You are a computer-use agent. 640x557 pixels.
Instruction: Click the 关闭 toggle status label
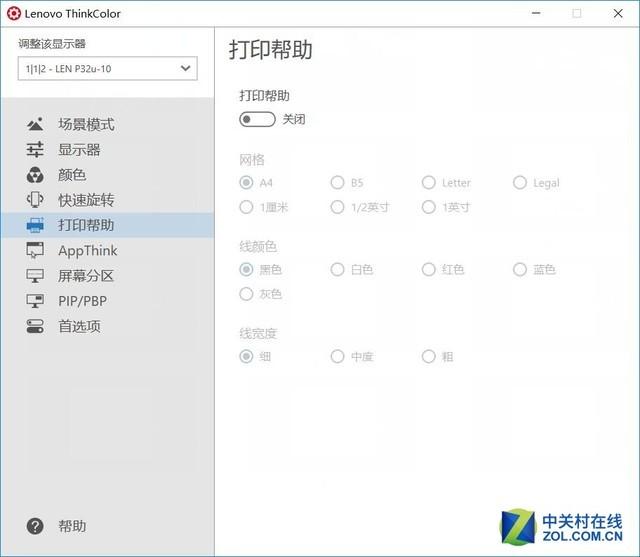(x=293, y=120)
